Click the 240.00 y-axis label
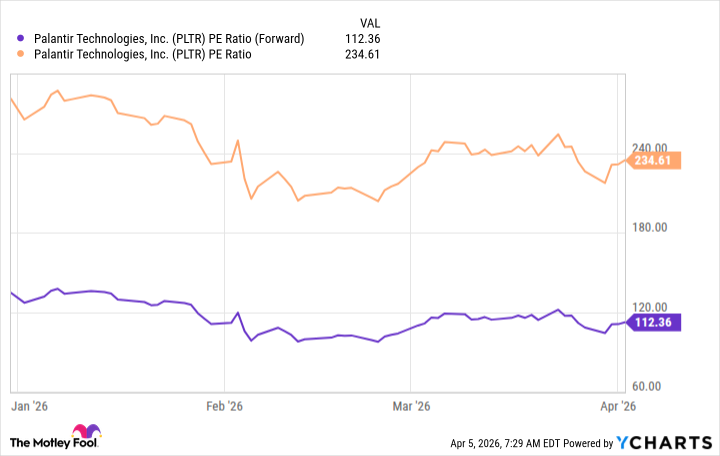 [x=656, y=146]
